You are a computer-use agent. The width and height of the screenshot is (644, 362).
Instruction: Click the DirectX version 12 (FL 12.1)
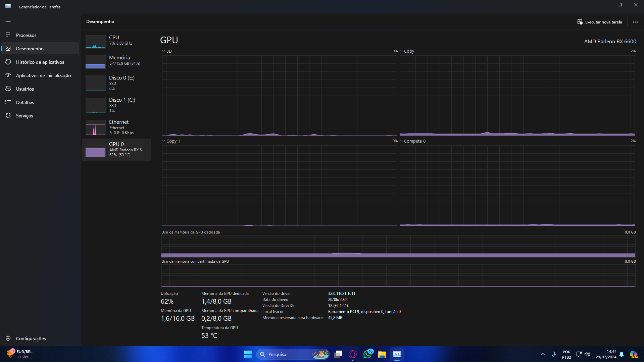(x=338, y=306)
